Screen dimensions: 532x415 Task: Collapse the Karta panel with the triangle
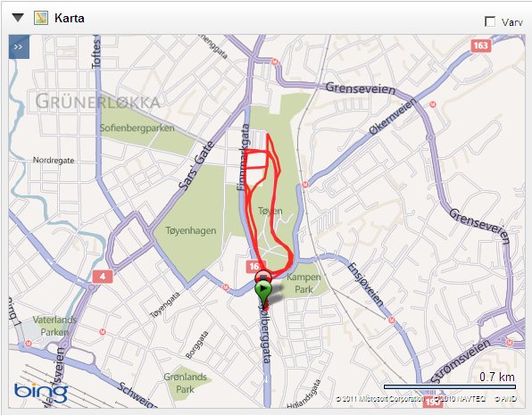point(18,17)
